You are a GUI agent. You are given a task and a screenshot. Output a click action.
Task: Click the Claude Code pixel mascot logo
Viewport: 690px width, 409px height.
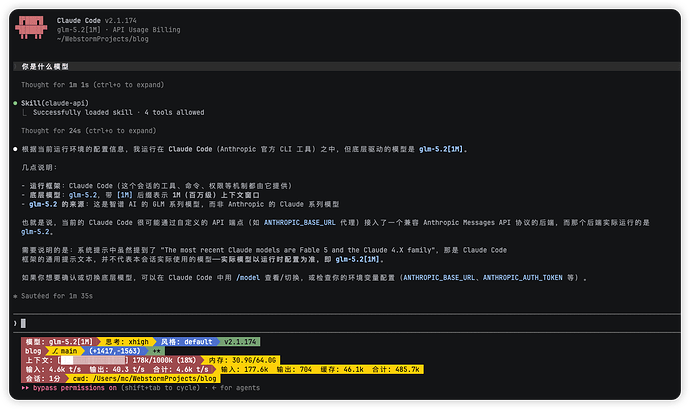[x=31, y=27]
